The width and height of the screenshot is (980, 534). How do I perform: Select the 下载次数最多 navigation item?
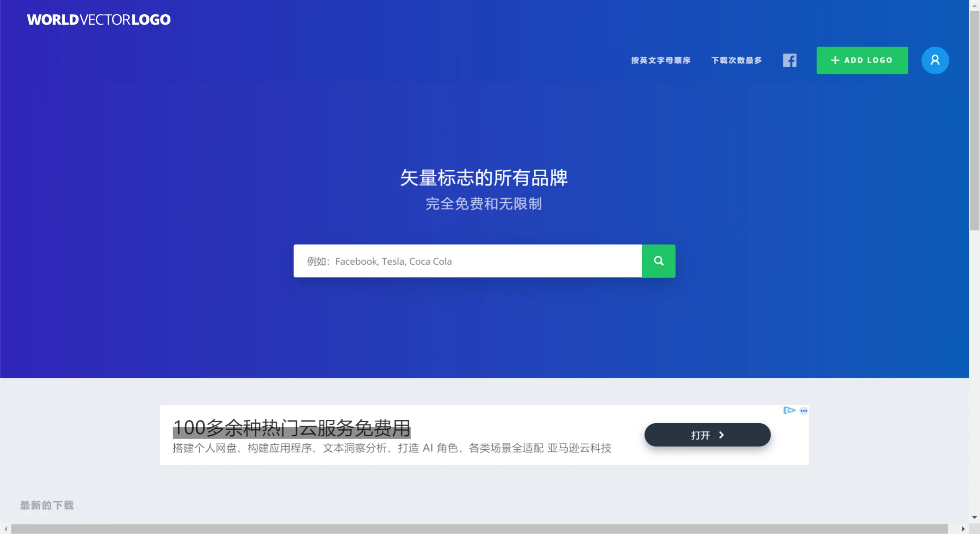point(736,60)
